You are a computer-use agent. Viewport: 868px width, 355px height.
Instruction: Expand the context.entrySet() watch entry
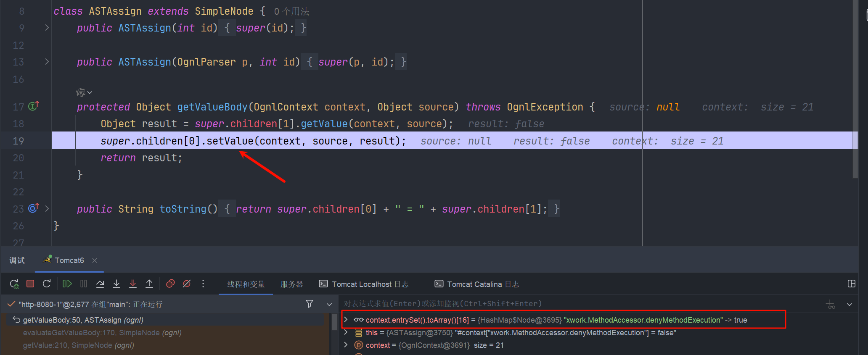(x=346, y=320)
